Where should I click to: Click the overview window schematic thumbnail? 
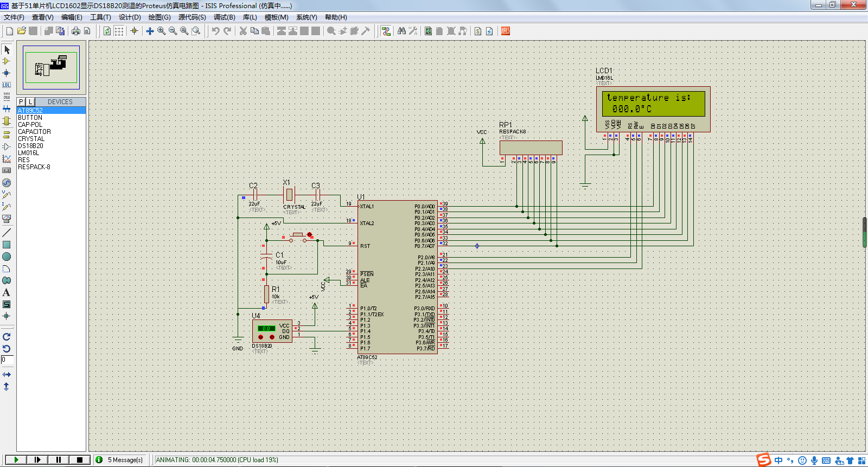click(52, 67)
